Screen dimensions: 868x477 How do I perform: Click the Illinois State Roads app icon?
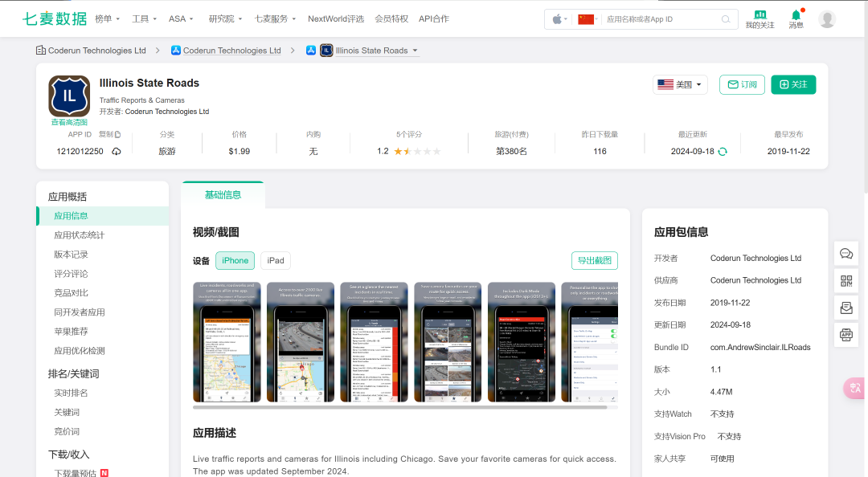pyautogui.click(x=69, y=96)
